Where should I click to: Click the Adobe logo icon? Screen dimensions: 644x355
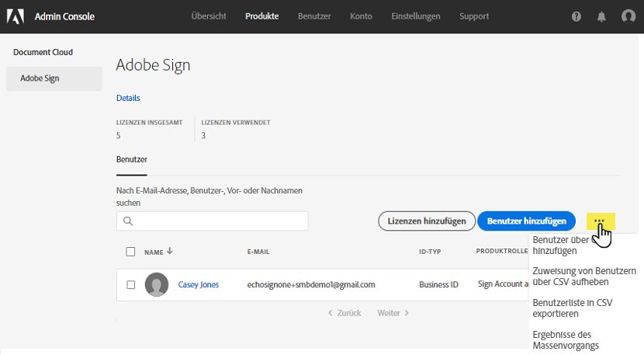(x=16, y=16)
